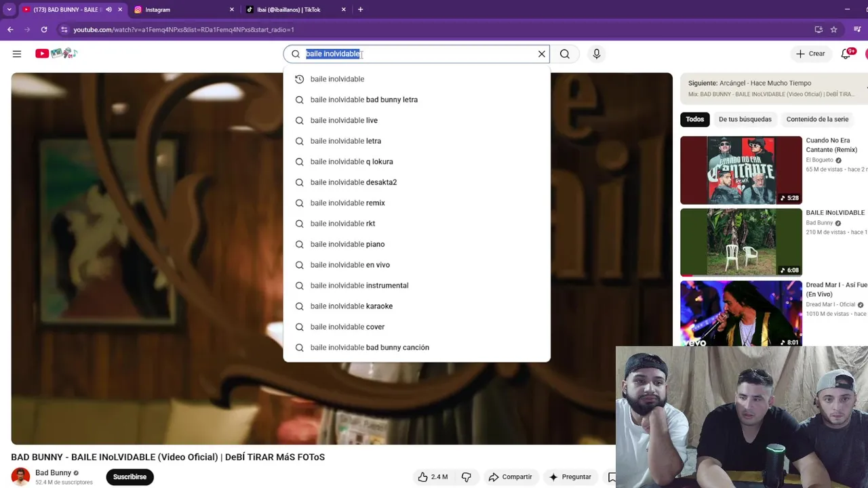This screenshot has height=488, width=868.
Task: Pick suggestion 'baile inolvidable en vivo'
Action: pyautogui.click(x=416, y=265)
